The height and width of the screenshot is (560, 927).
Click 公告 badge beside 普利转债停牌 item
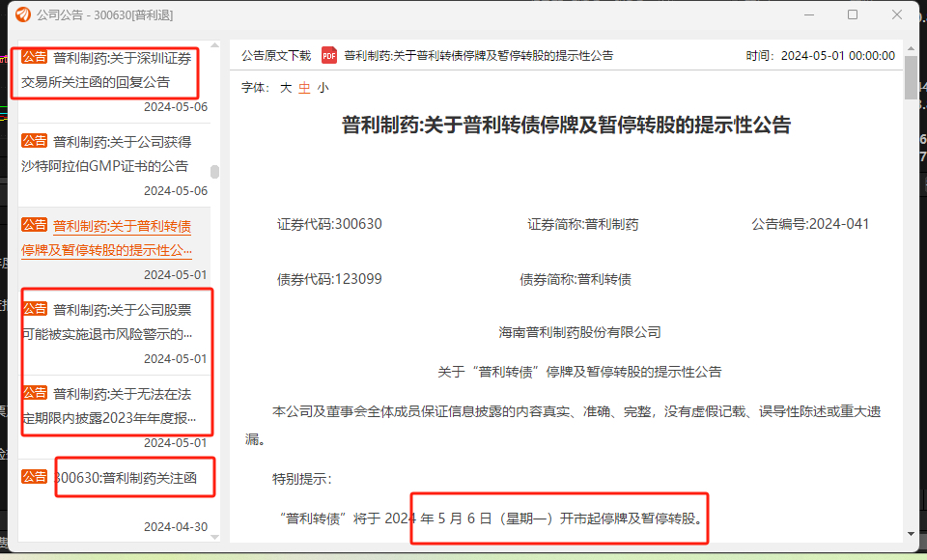[x=35, y=225]
